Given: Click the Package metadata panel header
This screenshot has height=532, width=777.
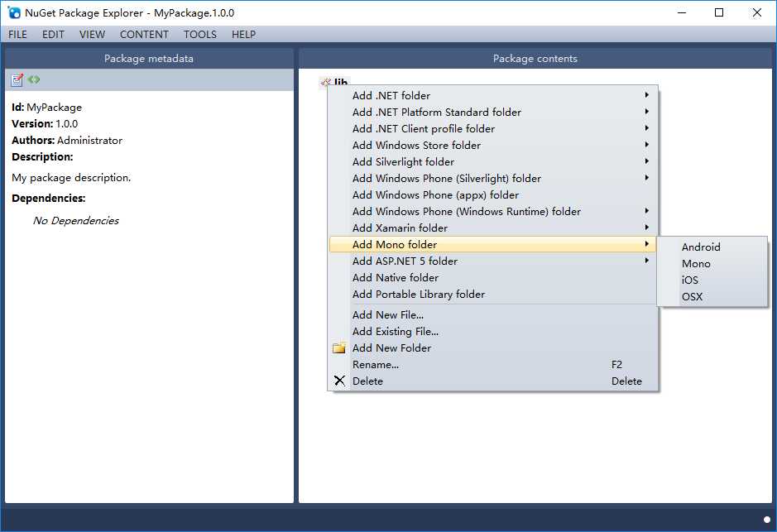Looking at the screenshot, I should 149,59.
